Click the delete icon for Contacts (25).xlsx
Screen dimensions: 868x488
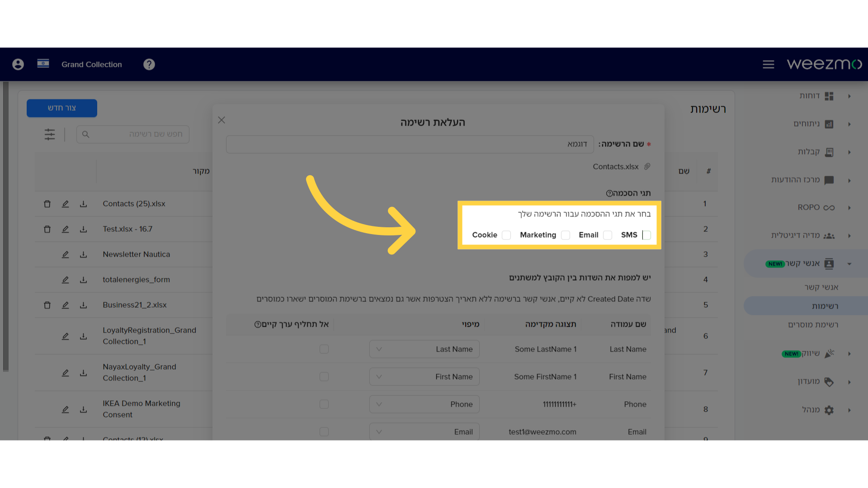click(47, 204)
